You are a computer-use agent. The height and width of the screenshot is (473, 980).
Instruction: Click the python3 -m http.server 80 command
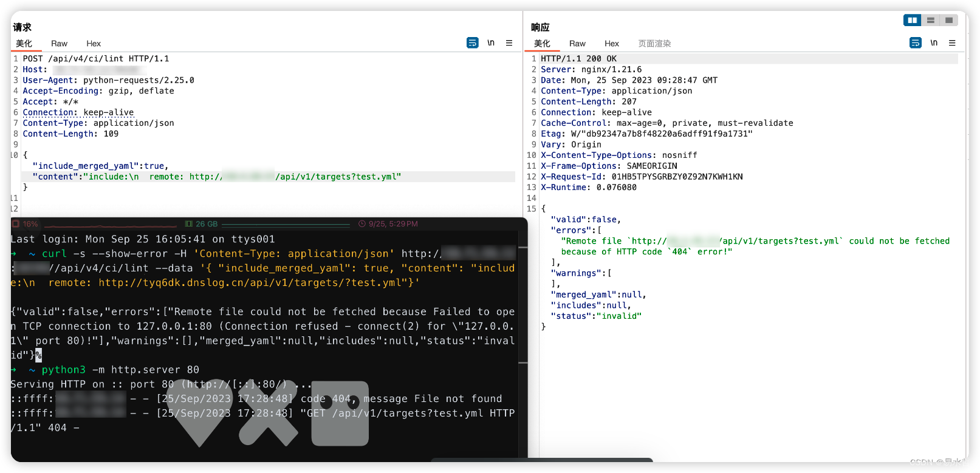pos(120,370)
